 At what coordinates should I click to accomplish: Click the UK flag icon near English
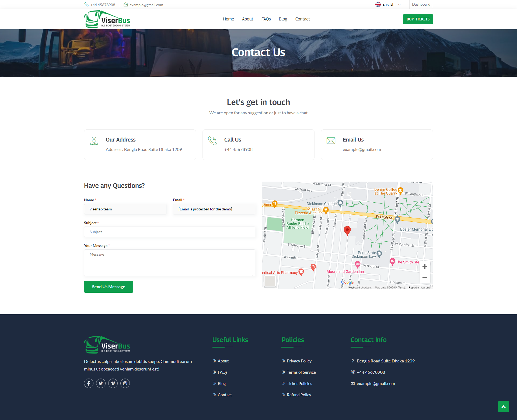click(378, 4)
